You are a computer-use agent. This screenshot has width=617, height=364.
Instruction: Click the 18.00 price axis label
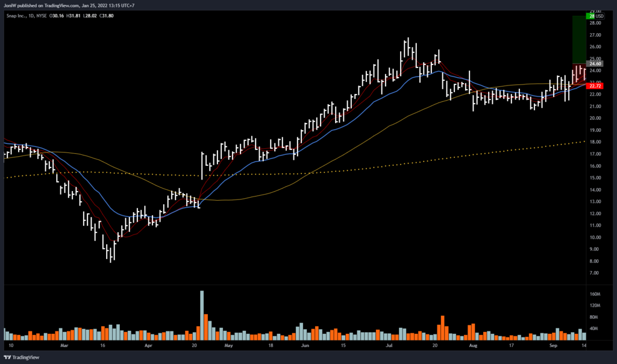point(595,142)
